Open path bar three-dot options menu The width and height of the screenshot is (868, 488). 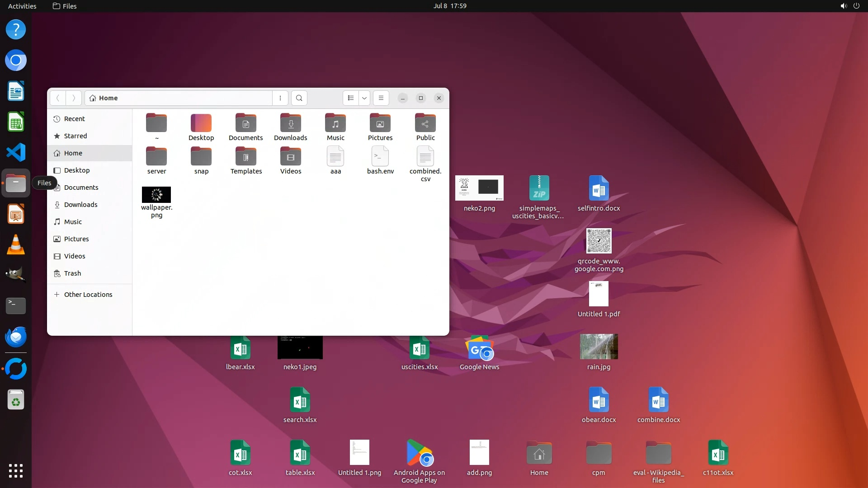click(280, 98)
